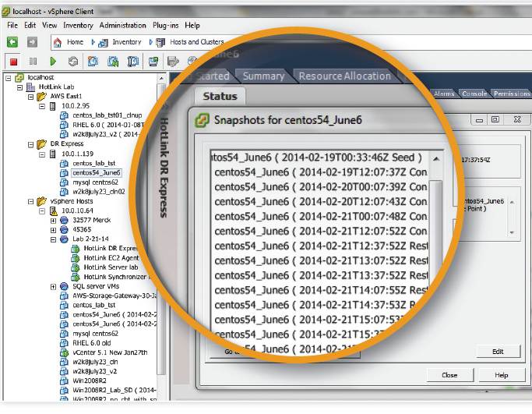
Task: Click the Edit button in snapshots dialog
Action: pyautogui.click(x=498, y=352)
